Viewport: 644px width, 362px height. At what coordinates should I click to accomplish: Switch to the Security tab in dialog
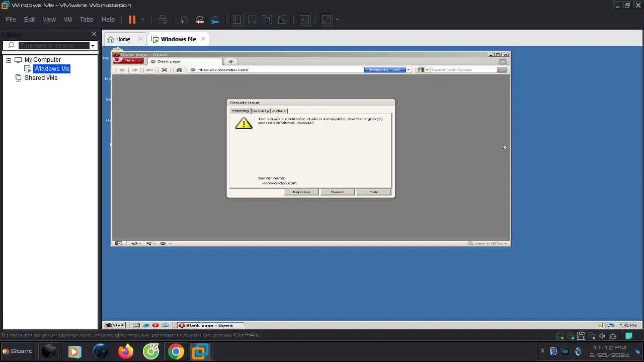click(261, 111)
